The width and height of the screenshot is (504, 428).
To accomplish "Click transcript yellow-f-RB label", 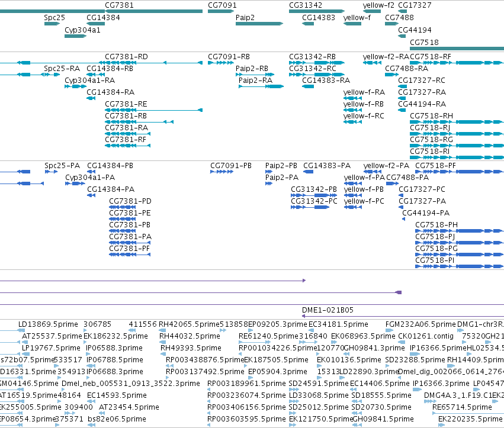I will [x=364, y=104].
